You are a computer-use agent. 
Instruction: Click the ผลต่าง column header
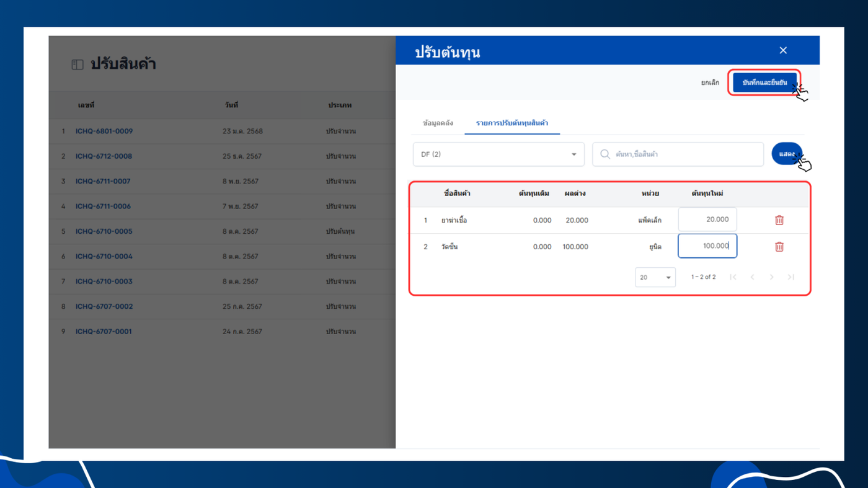coord(575,193)
